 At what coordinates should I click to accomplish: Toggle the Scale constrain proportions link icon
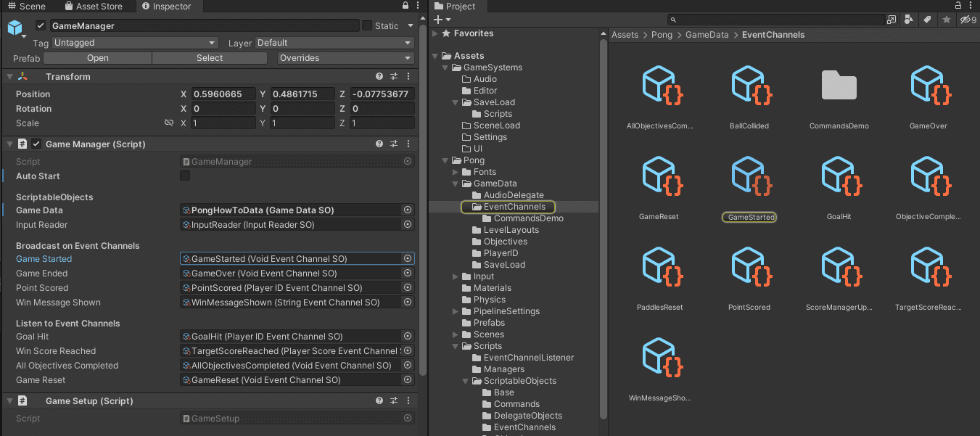pos(169,123)
